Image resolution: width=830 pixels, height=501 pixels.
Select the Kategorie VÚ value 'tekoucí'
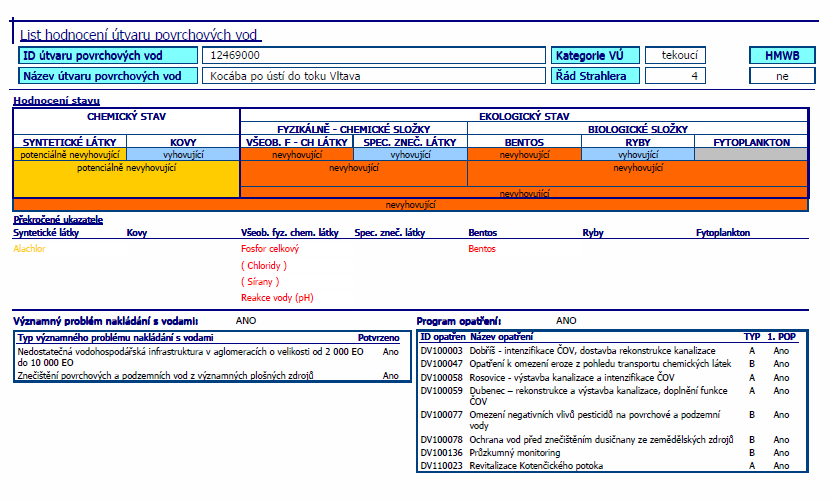(x=675, y=55)
